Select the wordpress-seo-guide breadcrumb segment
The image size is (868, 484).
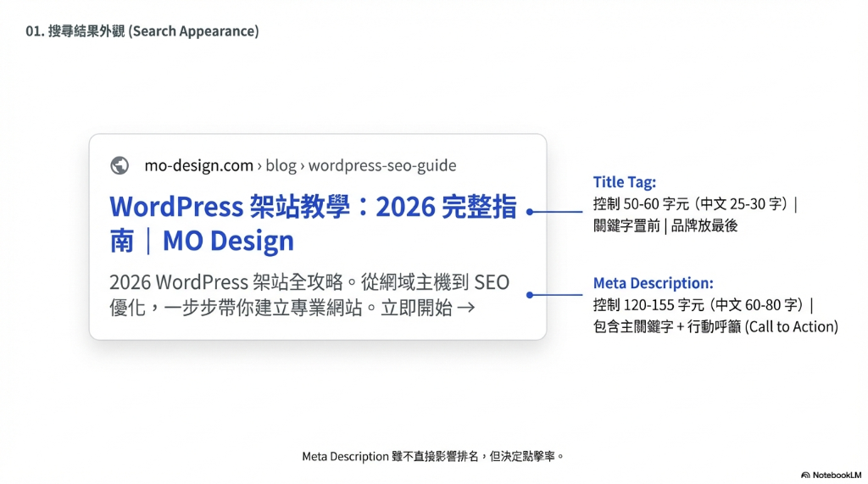tap(382, 165)
